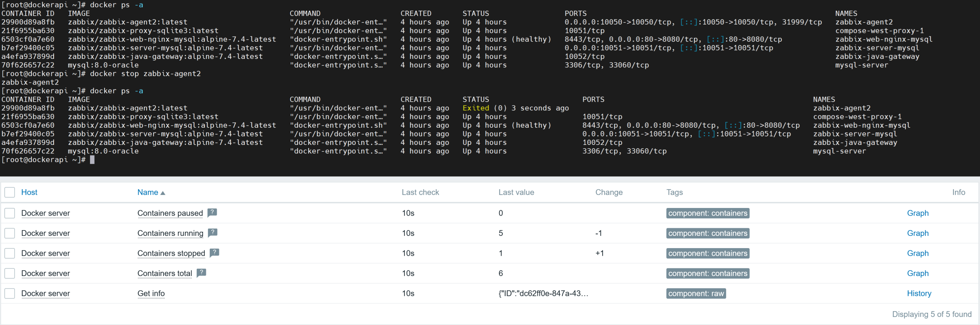Show description icon for Containers stopped
Viewport: 980px width, 325px height.
[214, 253]
